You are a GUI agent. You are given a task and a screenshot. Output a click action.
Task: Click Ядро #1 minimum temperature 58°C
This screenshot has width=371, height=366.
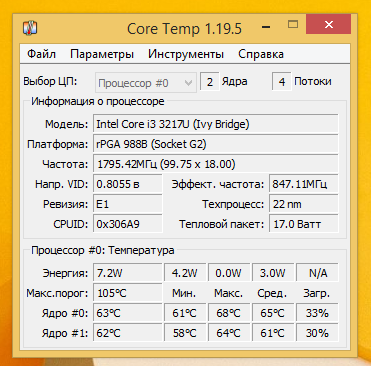(185, 333)
